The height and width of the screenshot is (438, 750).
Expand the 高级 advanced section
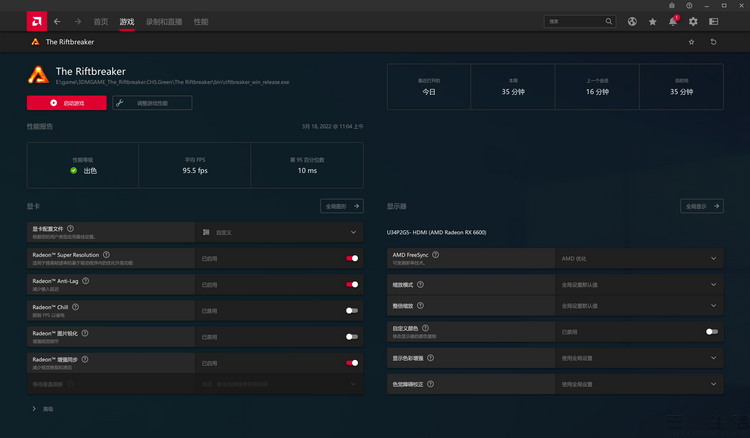pyautogui.click(x=43, y=409)
